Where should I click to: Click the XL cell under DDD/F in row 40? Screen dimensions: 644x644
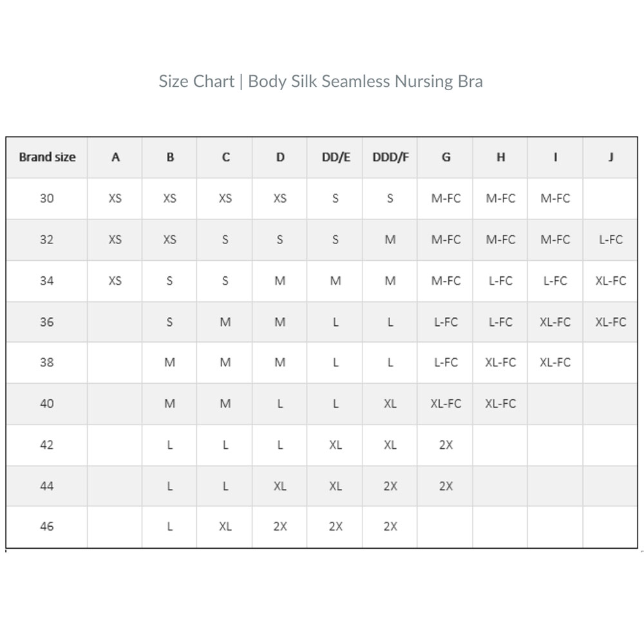click(x=390, y=404)
